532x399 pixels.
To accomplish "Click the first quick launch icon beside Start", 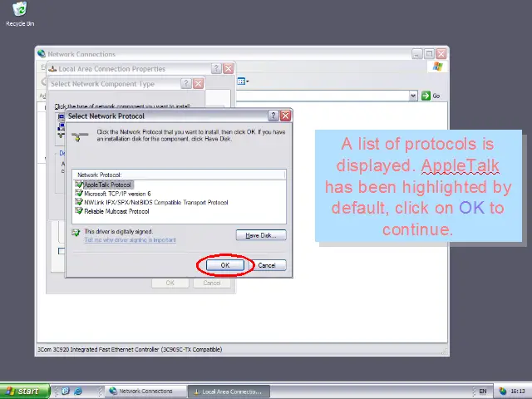I will coord(66,392).
